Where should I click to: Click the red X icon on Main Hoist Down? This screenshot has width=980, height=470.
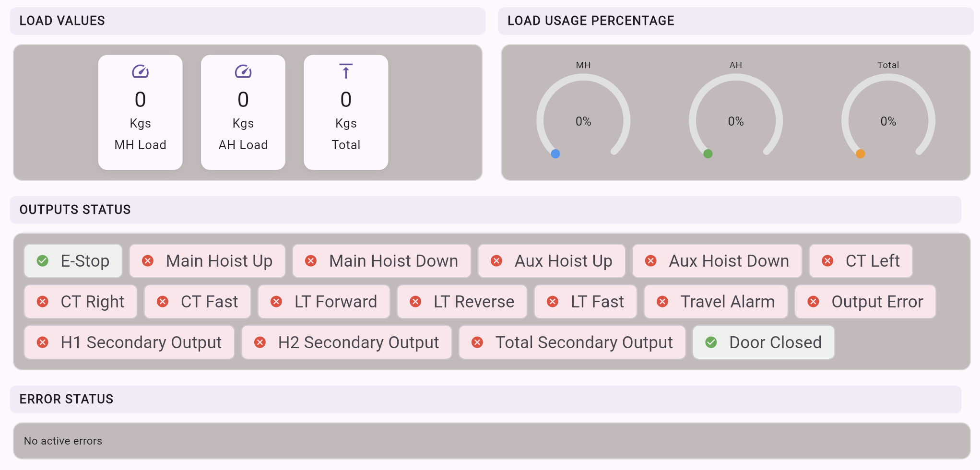[x=311, y=261]
